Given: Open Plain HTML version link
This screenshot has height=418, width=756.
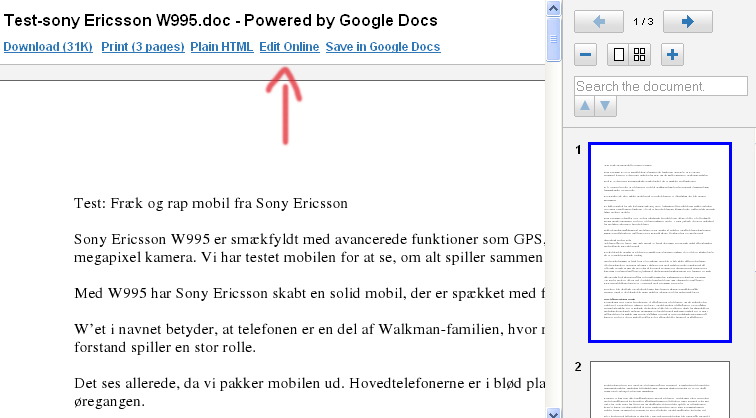Looking at the screenshot, I should click(222, 47).
